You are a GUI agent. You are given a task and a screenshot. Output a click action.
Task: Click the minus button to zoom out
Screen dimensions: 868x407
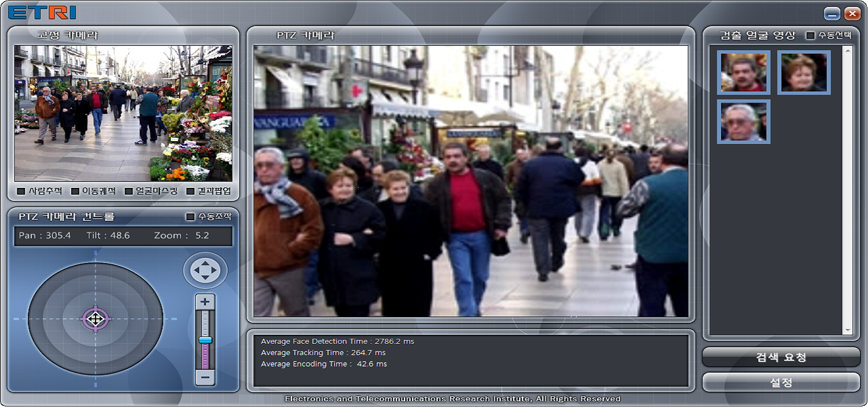[x=205, y=377]
